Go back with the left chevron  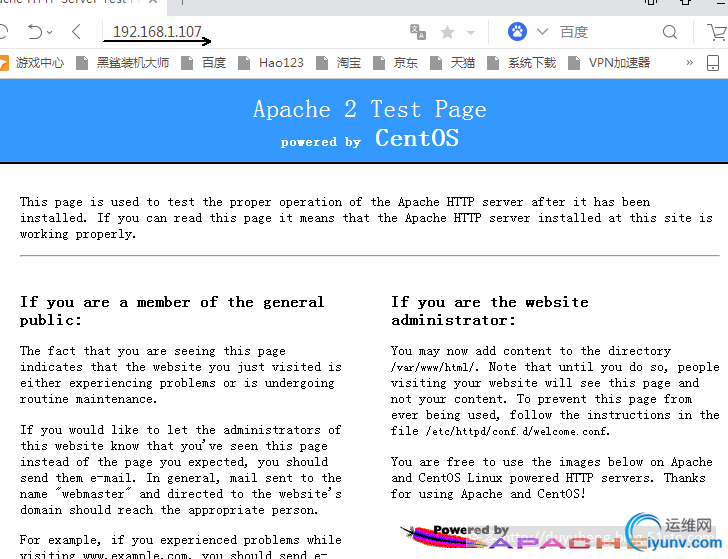77,32
